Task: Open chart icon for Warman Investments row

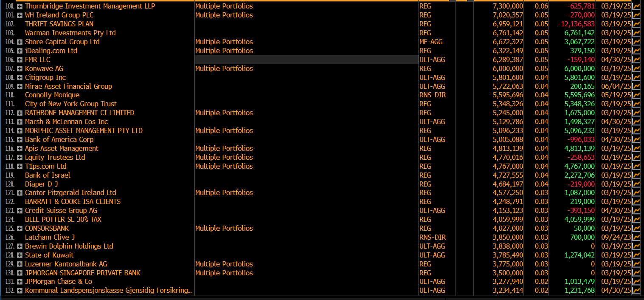Action: pos(636,33)
